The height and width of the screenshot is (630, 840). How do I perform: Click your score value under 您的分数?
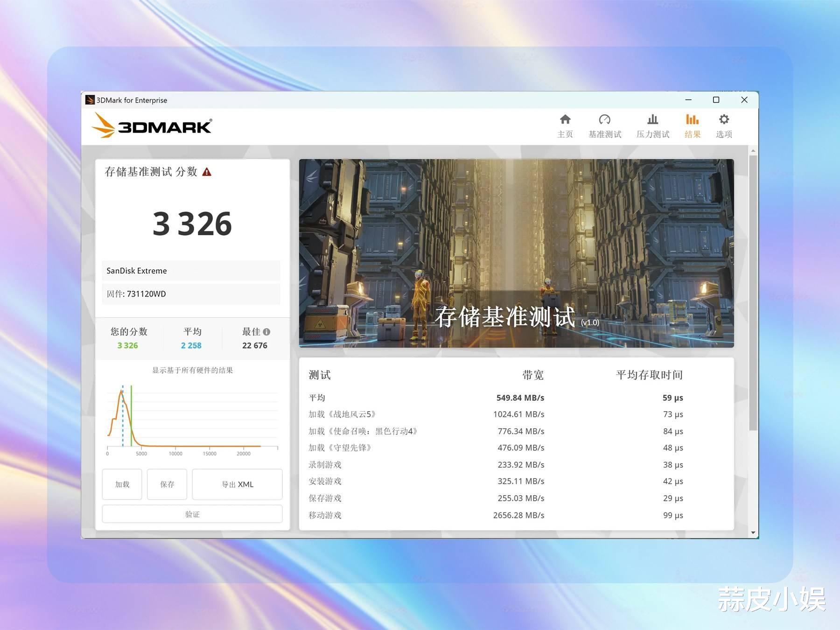[127, 345]
